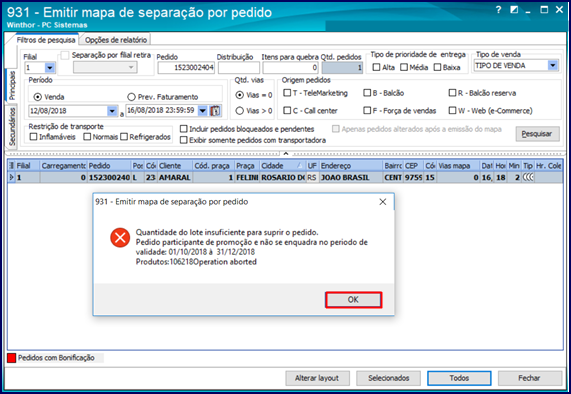Viewport: 571px width, 394px height.
Task: Click the Selecionados button
Action: (x=389, y=378)
